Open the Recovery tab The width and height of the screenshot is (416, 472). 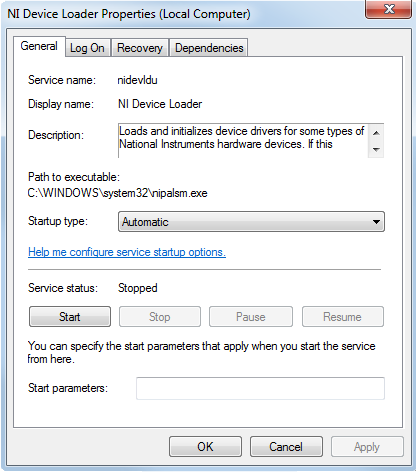[140, 48]
